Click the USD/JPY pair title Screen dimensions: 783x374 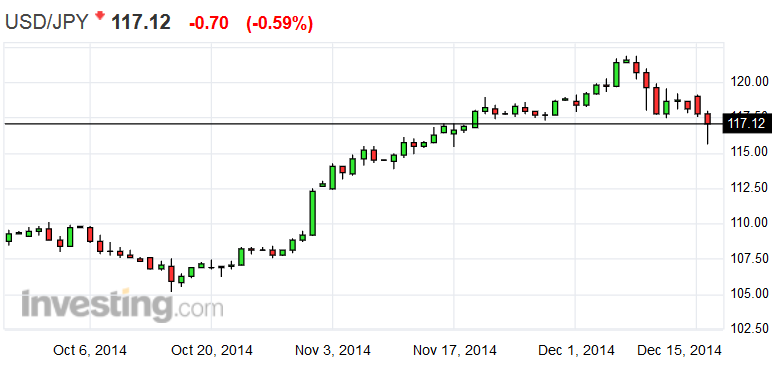[47, 22]
